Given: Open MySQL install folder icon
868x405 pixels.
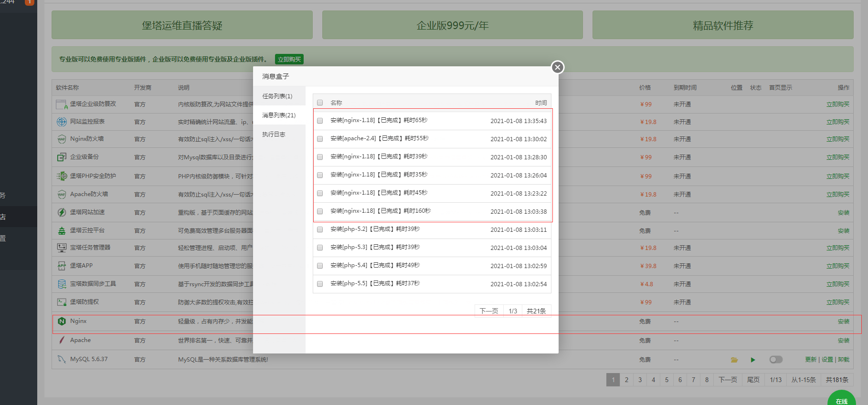Looking at the screenshot, I should click(734, 360).
